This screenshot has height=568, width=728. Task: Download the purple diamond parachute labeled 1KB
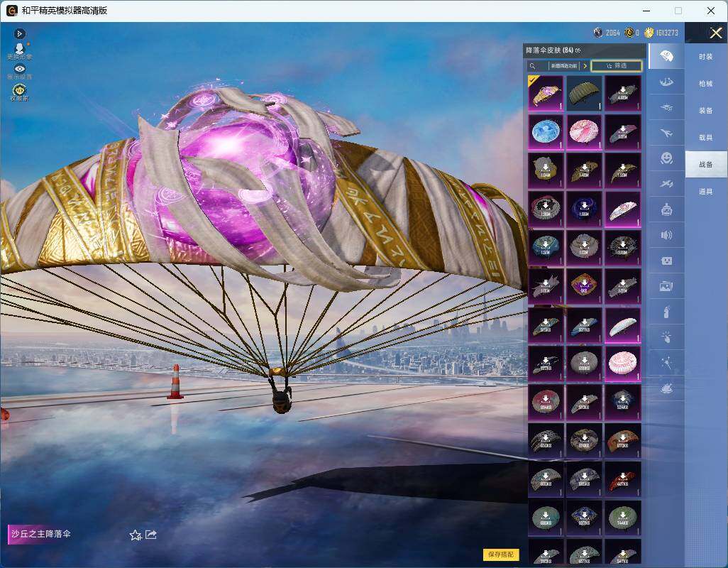pos(584,286)
